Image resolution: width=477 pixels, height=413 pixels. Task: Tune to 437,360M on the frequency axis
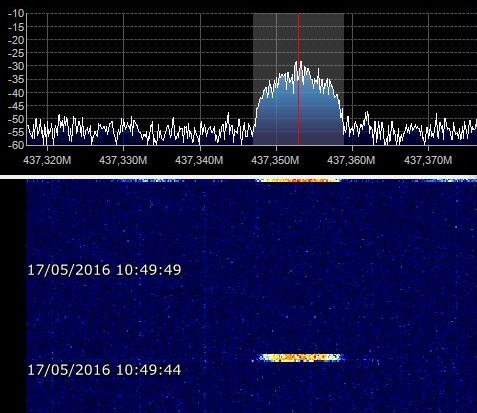[351, 160]
